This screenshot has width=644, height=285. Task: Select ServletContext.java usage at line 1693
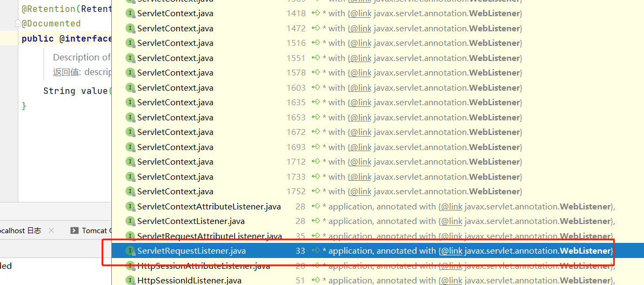pyautogui.click(x=175, y=147)
